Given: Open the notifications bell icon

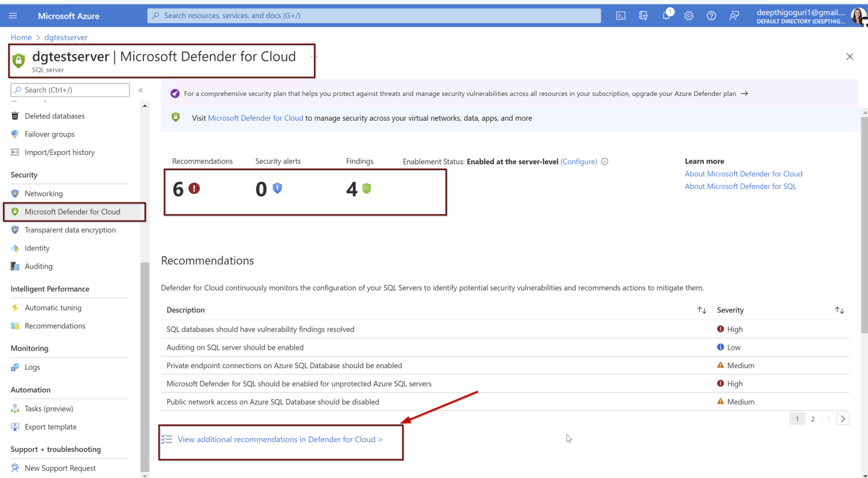Looking at the screenshot, I should pyautogui.click(x=666, y=16).
